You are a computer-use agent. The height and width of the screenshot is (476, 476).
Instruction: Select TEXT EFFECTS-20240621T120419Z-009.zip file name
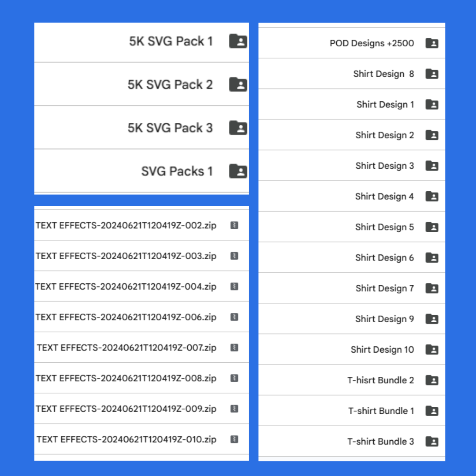[126, 409]
